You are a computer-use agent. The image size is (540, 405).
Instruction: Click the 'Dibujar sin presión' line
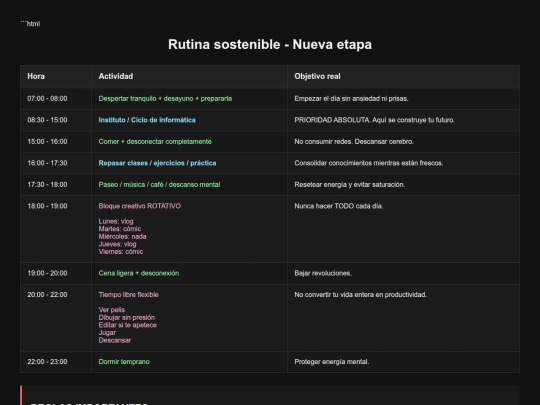tap(127, 318)
